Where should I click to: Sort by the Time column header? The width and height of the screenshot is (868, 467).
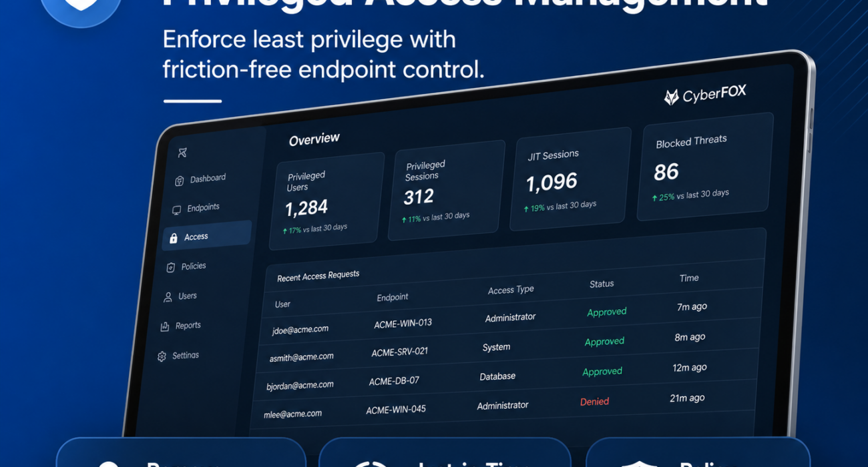coord(689,278)
